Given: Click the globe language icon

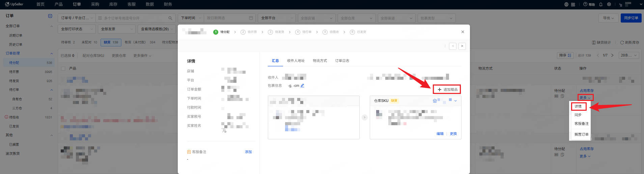Looking at the screenshot, I should pyautogui.click(x=566, y=4).
